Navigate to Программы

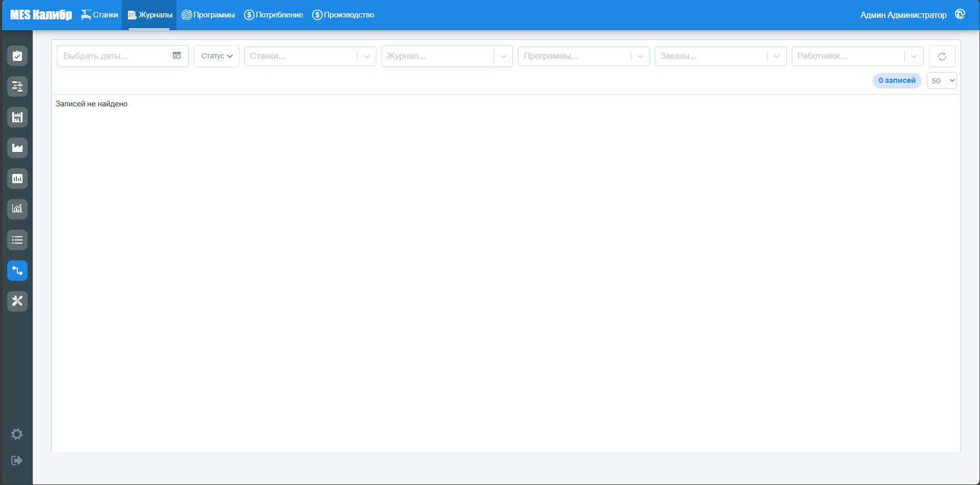pos(208,15)
